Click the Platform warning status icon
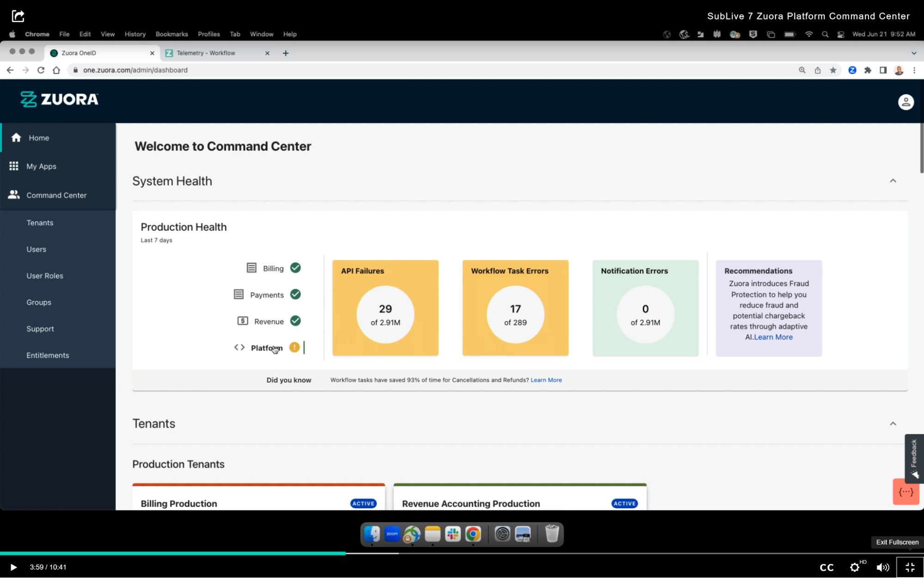This screenshot has height=578, width=924. 294,347
